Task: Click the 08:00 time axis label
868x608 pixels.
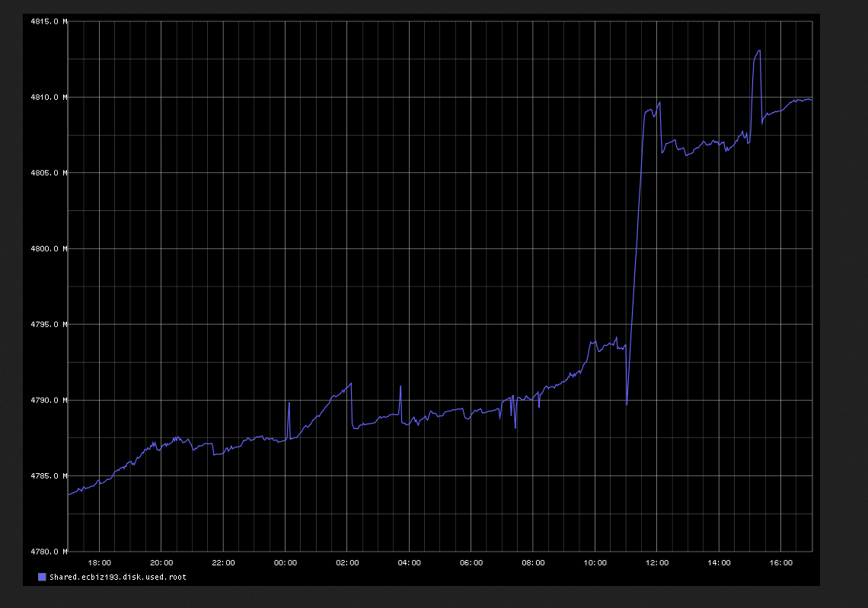Action: coord(533,563)
